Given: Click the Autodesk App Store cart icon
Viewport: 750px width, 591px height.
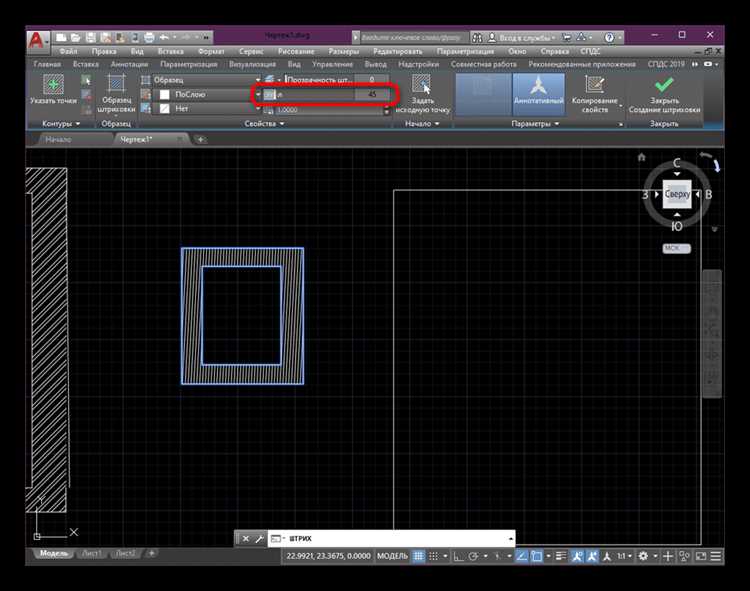Looking at the screenshot, I should click(x=567, y=37).
